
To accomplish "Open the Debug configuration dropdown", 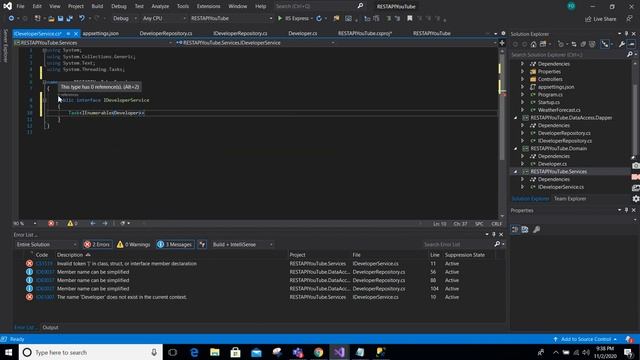I will [124, 18].
